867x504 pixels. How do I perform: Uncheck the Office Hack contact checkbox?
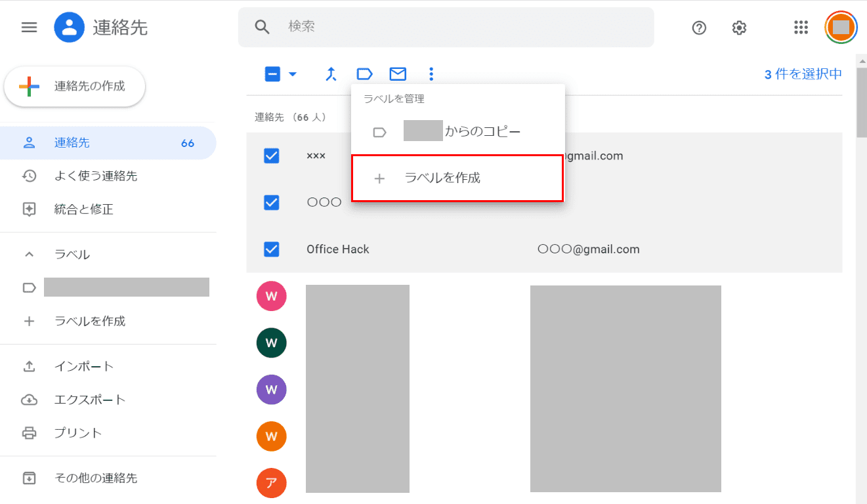tap(271, 249)
